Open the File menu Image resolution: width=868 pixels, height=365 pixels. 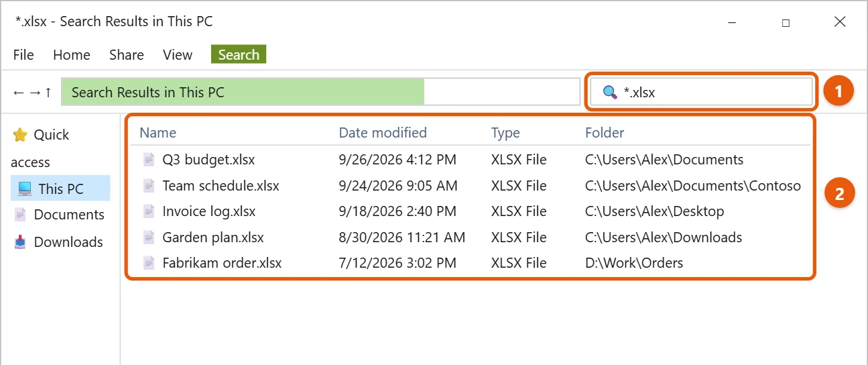[23, 55]
